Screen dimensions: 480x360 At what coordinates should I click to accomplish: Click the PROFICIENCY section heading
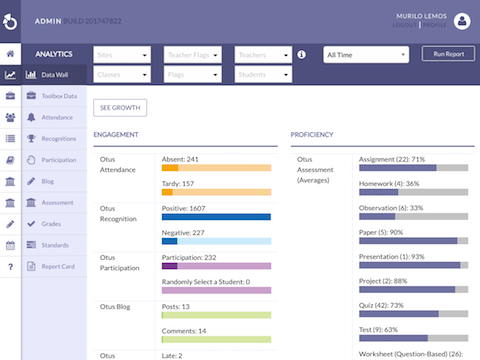point(312,135)
